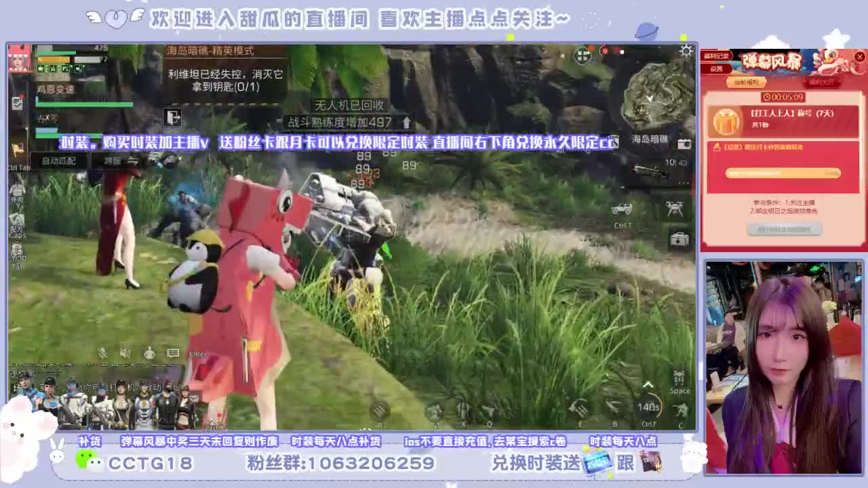Click the 粉丝群:1063206259 text
This screenshot has height=488, width=868.
coord(340,464)
